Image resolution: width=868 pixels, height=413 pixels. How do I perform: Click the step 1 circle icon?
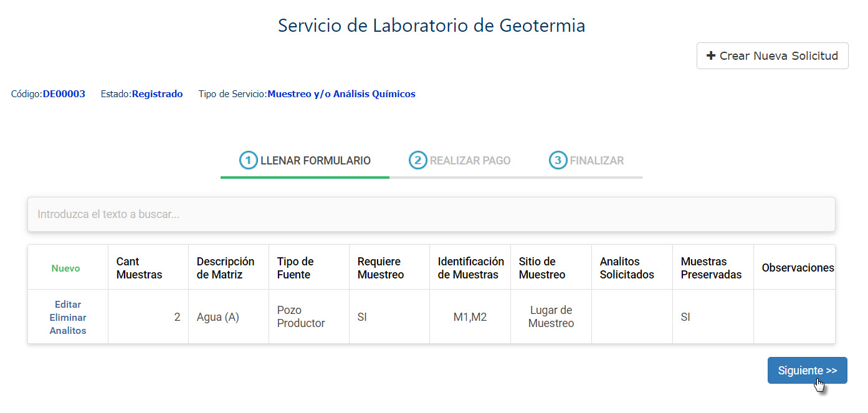(x=249, y=160)
